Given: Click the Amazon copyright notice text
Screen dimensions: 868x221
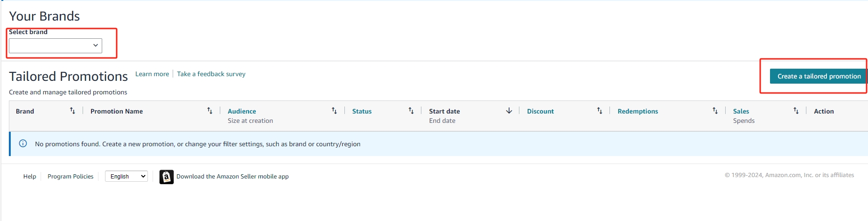Looking at the screenshot, I should pos(789,175).
